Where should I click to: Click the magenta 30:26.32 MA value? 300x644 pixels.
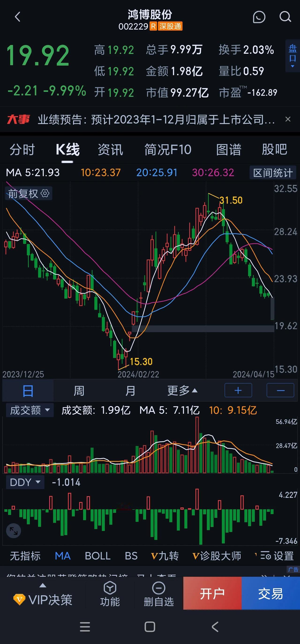pos(213,172)
